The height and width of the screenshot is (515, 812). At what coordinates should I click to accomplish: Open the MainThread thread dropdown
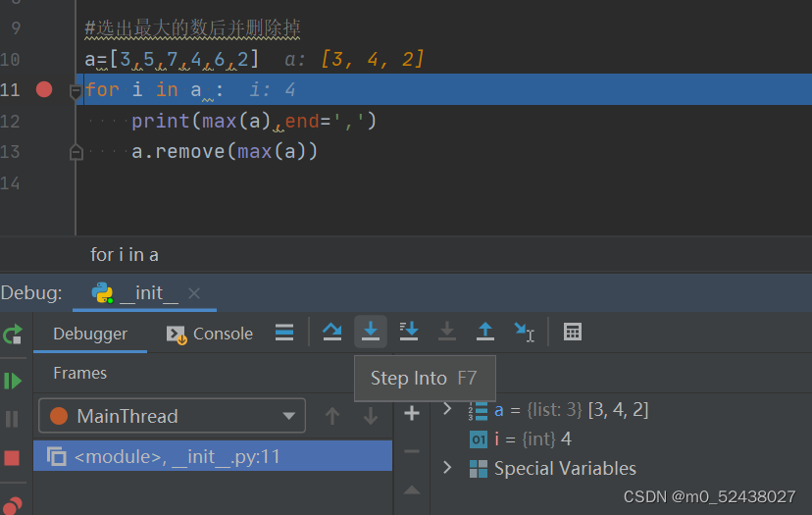point(172,416)
